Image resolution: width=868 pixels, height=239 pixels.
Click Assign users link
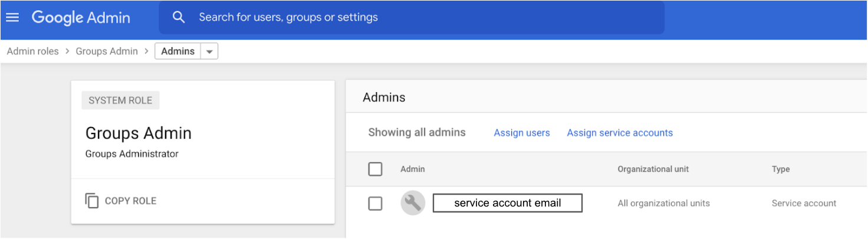[522, 133]
